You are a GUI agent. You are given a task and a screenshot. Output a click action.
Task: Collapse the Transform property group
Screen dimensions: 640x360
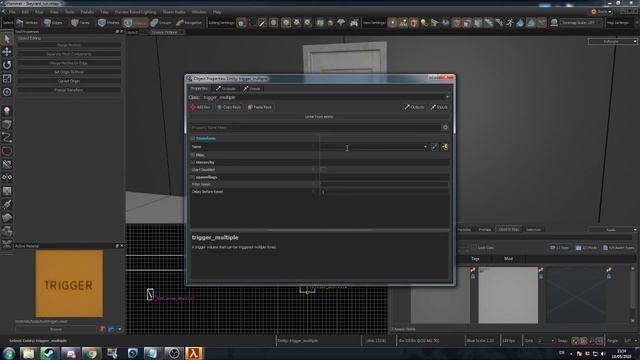click(x=193, y=138)
